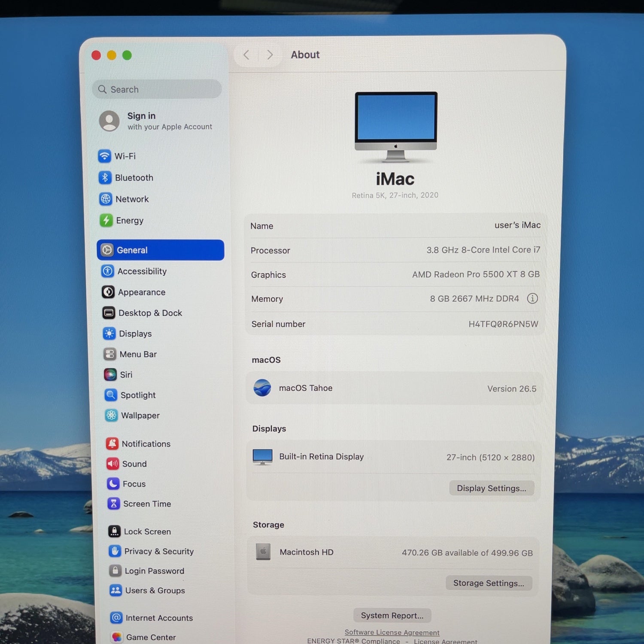Click the serial number H4TFQ0R6PN5W
Screen dimensions: 644x644
pyautogui.click(x=503, y=324)
